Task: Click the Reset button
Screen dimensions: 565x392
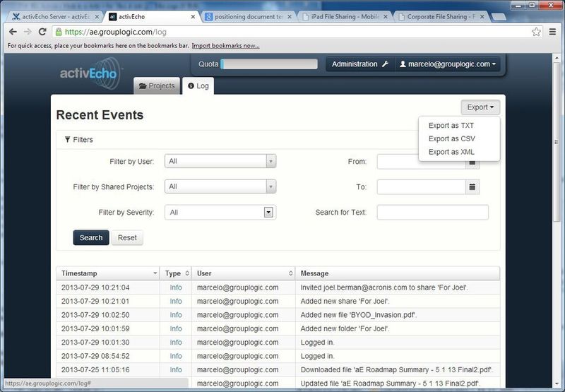Action: [x=127, y=237]
